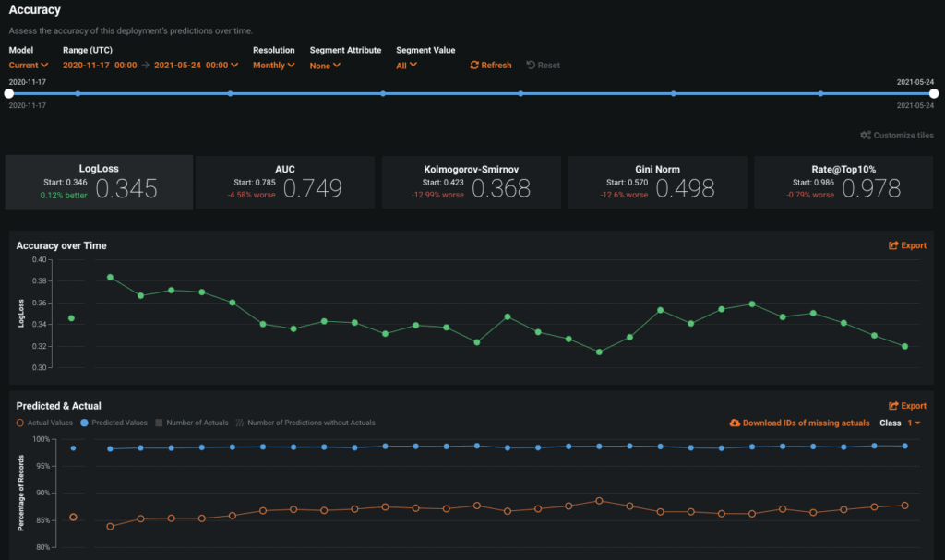
Task: Click the 100% tick label on percentage axis
Action: click(41, 439)
